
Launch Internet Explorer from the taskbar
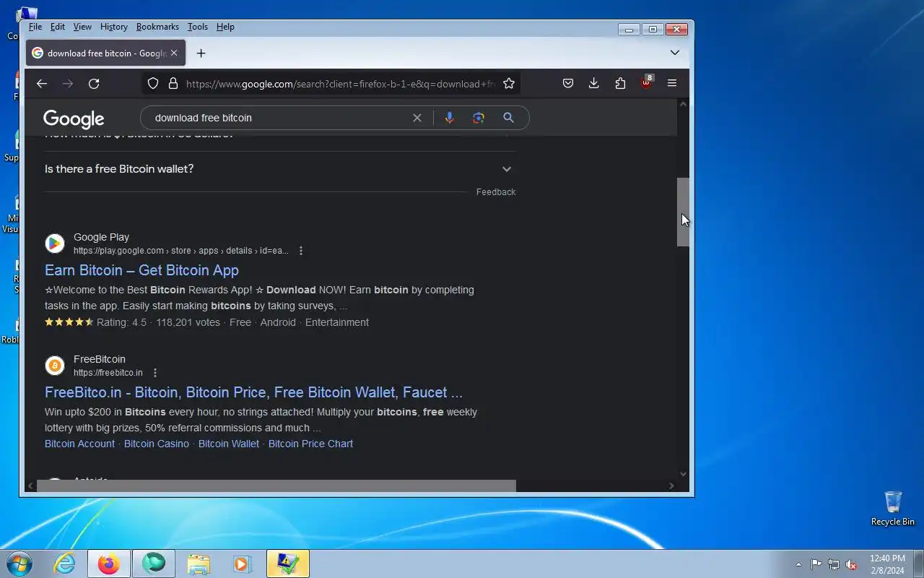65,564
